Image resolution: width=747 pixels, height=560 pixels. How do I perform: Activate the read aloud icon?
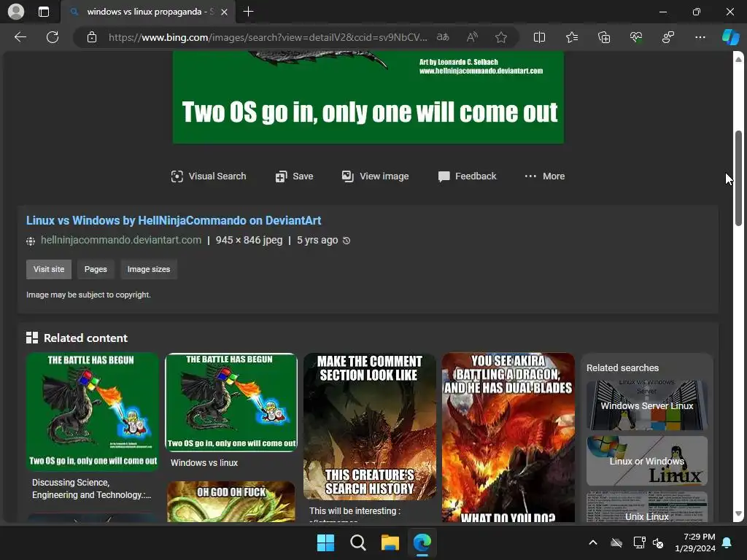pyautogui.click(x=472, y=37)
